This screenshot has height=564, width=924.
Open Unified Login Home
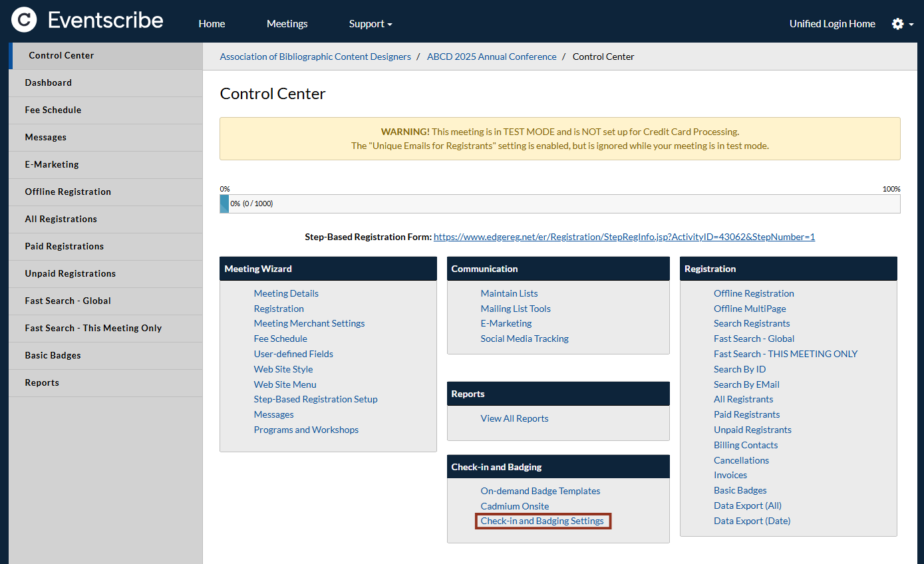click(x=832, y=24)
